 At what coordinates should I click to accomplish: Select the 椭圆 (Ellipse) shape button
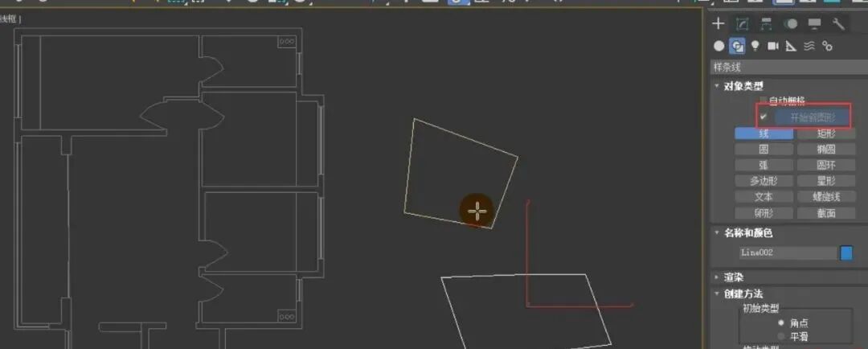826,149
